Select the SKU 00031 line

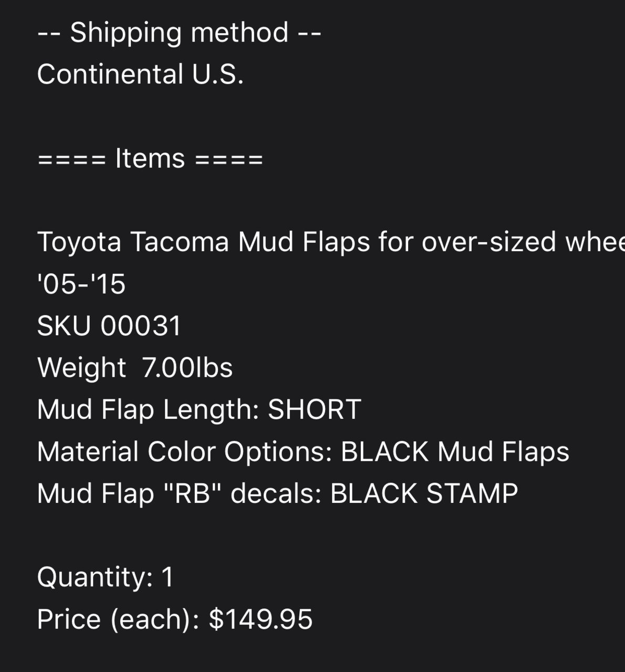(109, 326)
